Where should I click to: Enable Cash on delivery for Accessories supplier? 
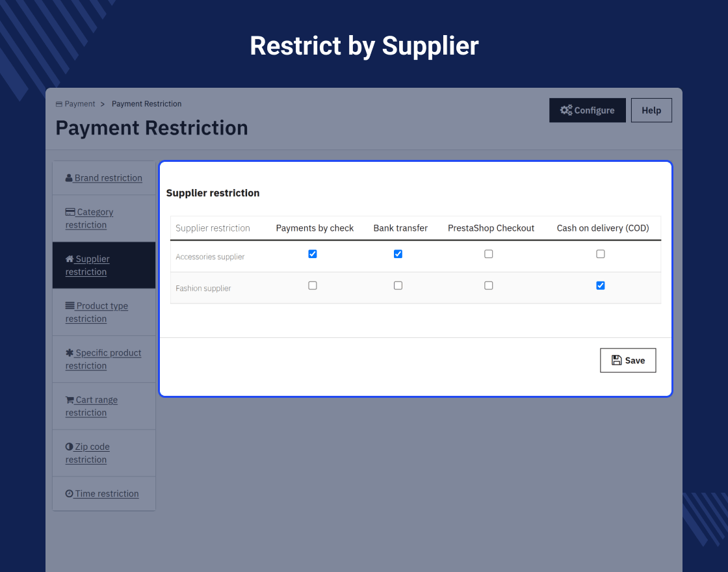click(601, 254)
